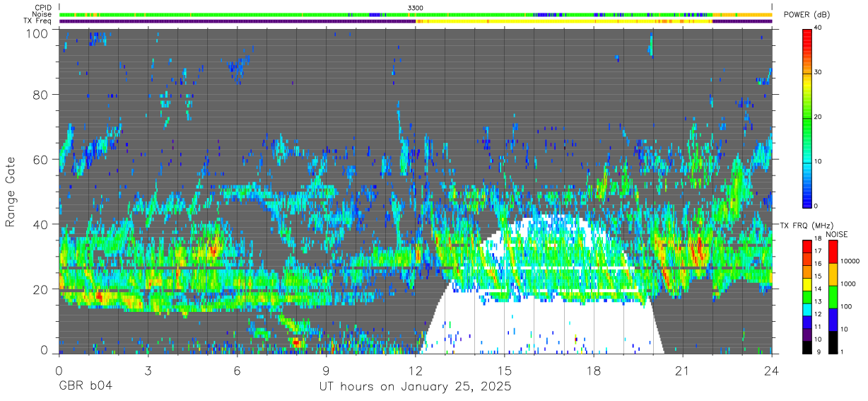Viewport: 868px width, 401px height.
Task: Click the '18' label on TX FRQ scale
Action: (x=817, y=239)
